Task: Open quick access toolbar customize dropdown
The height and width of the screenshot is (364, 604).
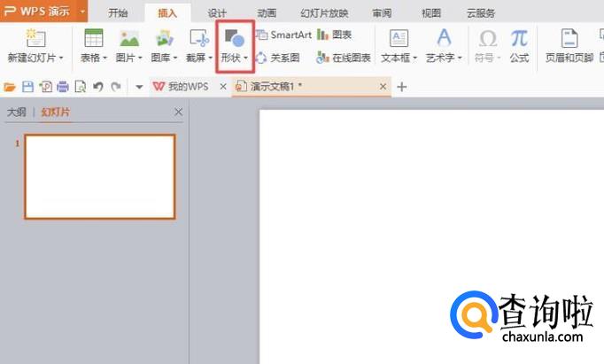Action: [x=139, y=87]
